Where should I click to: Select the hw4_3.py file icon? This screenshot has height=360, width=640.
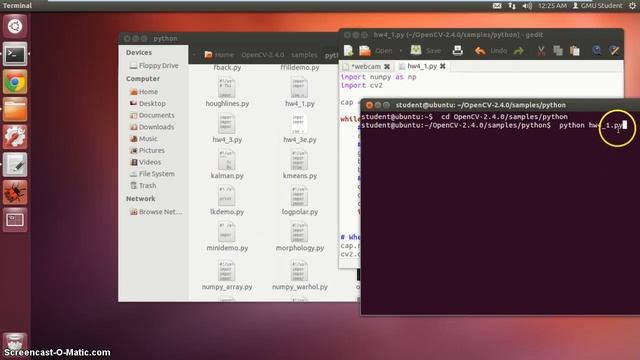click(227, 124)
